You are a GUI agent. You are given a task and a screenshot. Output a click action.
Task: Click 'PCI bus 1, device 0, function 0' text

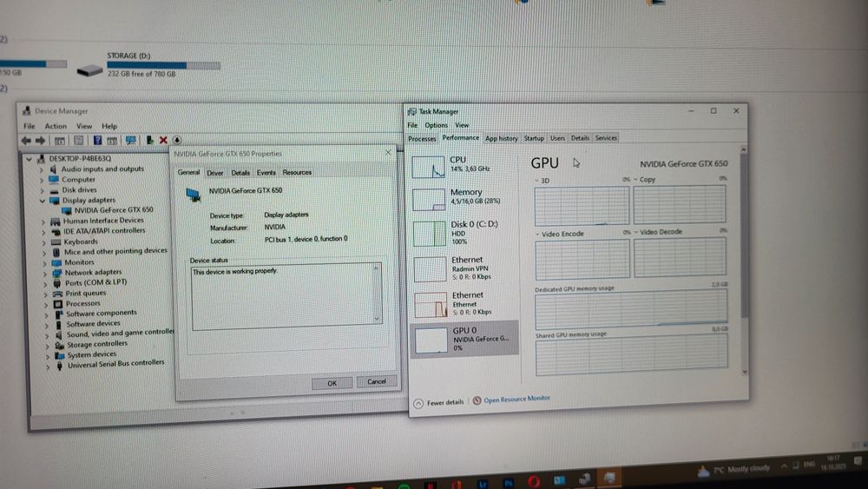coord(306,239)
